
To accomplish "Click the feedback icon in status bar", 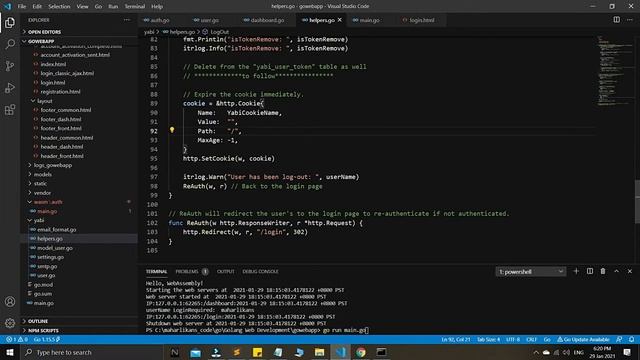I will (619, 339).
